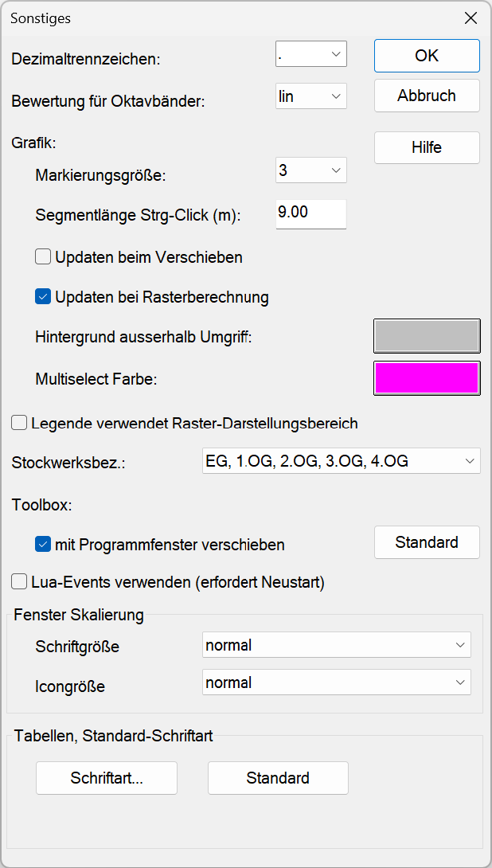Enable Lua-Events verwenden checkbox
The image size is (492, 868).
[x=19, y=582]
